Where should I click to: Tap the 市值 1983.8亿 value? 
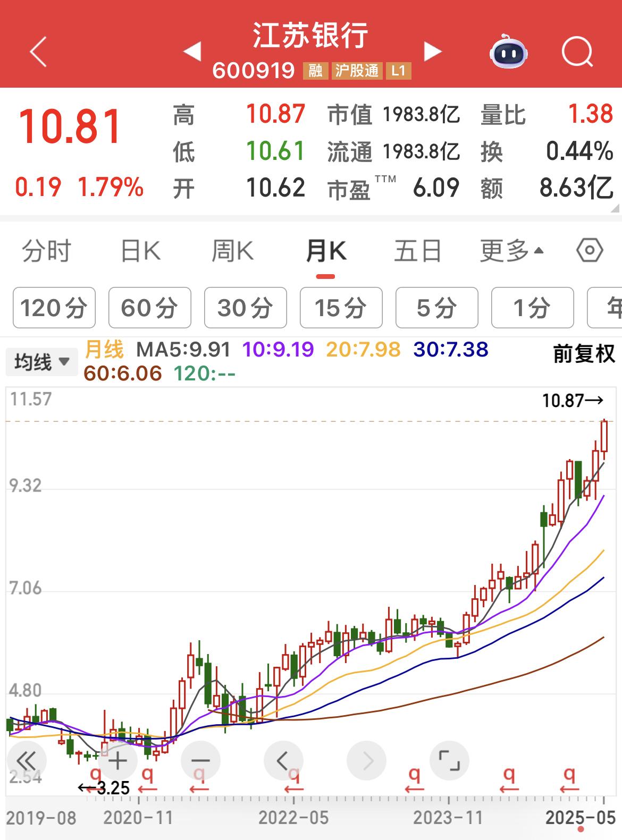click(x=421, y=114)
